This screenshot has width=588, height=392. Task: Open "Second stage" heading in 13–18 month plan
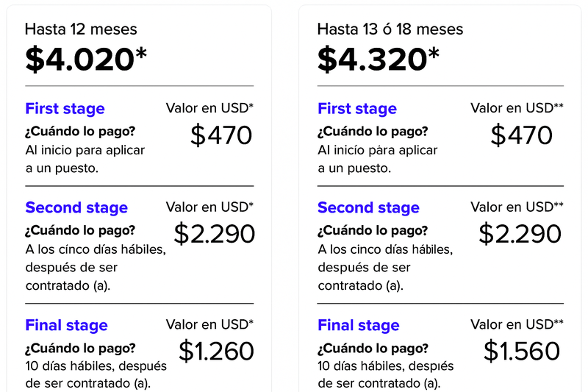pyautogui.click(x=368, y=208)
